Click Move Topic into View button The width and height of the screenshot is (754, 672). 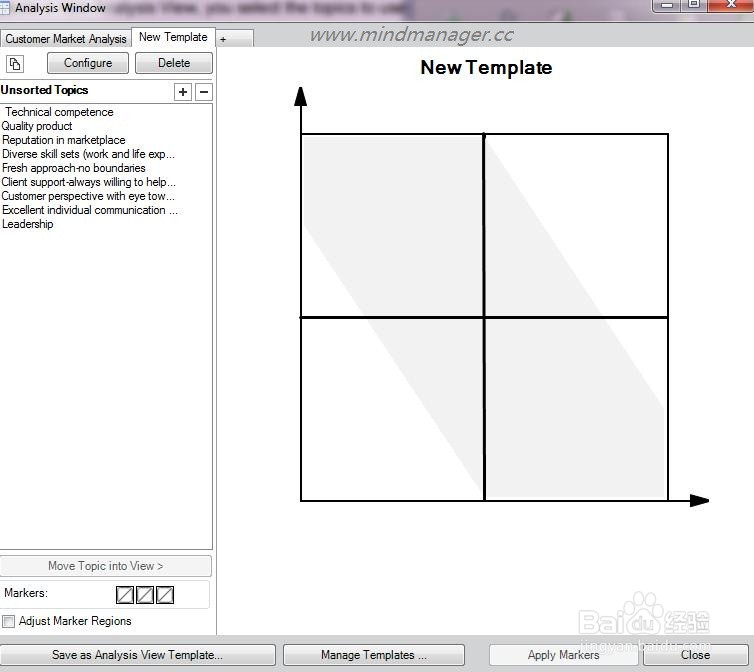(105, 566)
